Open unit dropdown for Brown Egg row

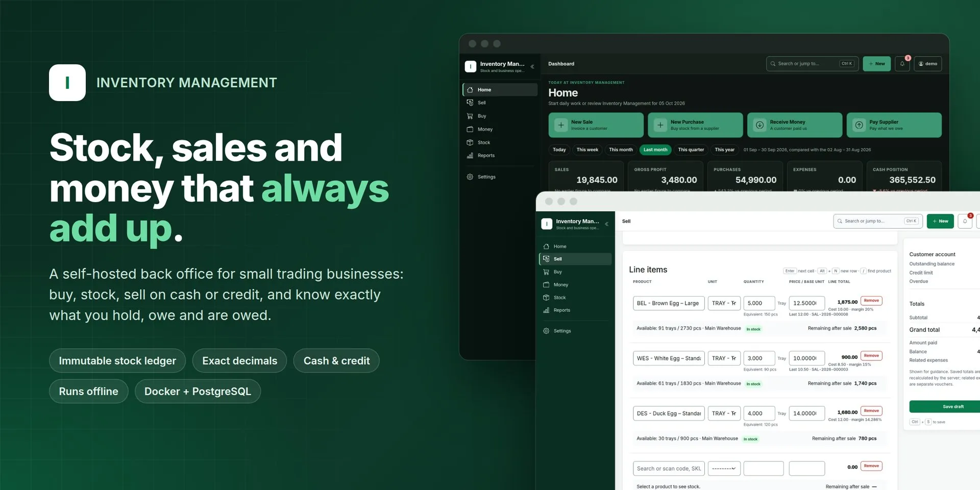[x=724, y=303]
